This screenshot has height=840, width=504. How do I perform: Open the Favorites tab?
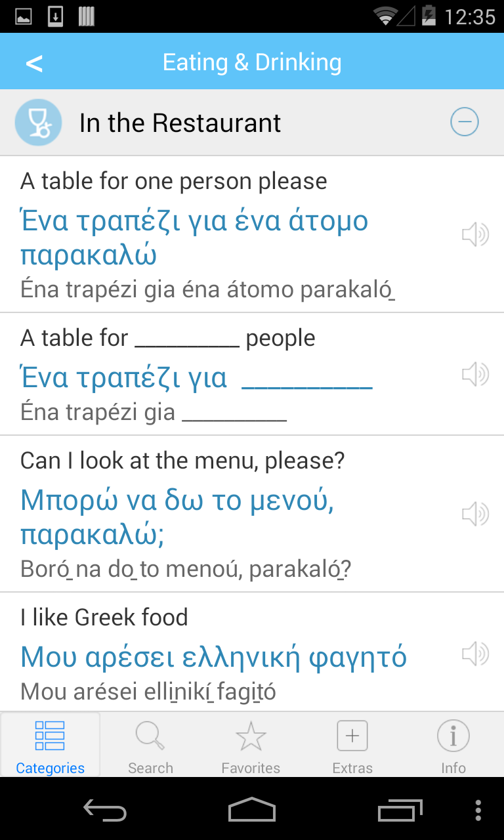(251, 745)
